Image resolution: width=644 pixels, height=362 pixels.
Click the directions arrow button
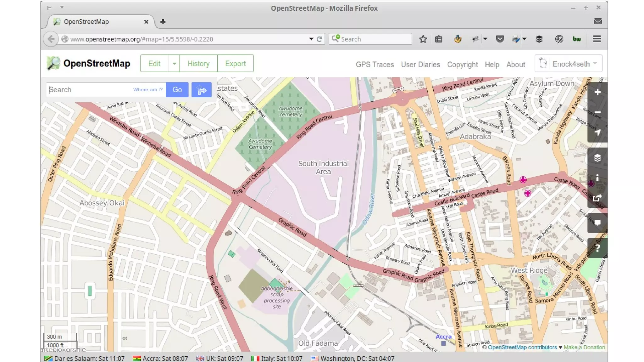pos(201,90)
